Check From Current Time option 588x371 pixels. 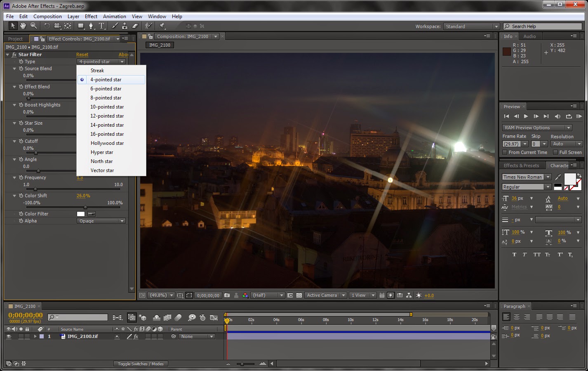point(505,152)
